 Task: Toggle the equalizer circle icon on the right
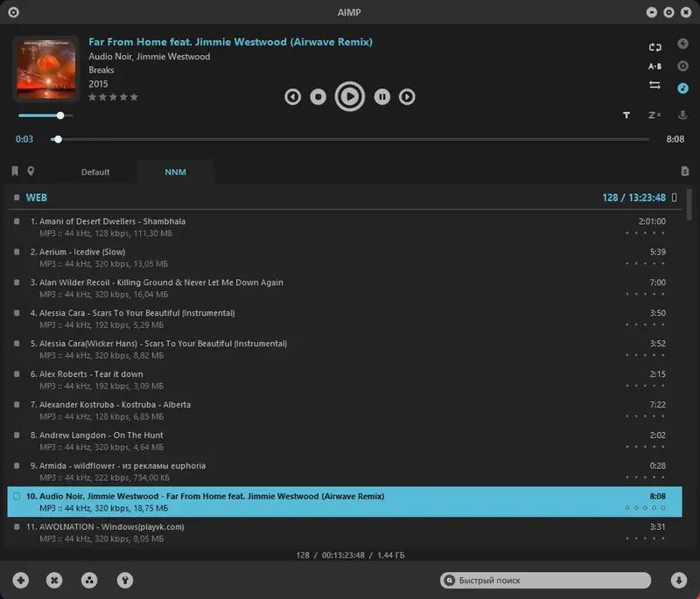click(683, 66)
